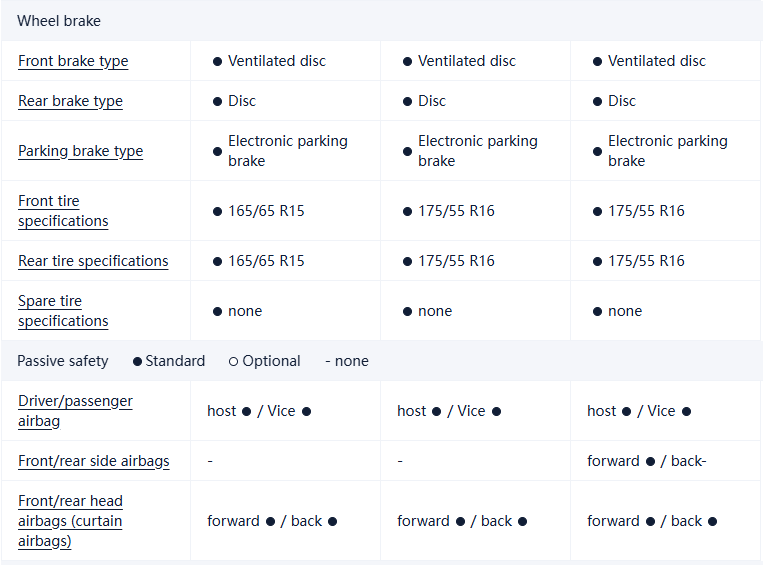Open the Parking brake type definition
Viewport: 766px width, 565px height.
(x=80, y=151)
